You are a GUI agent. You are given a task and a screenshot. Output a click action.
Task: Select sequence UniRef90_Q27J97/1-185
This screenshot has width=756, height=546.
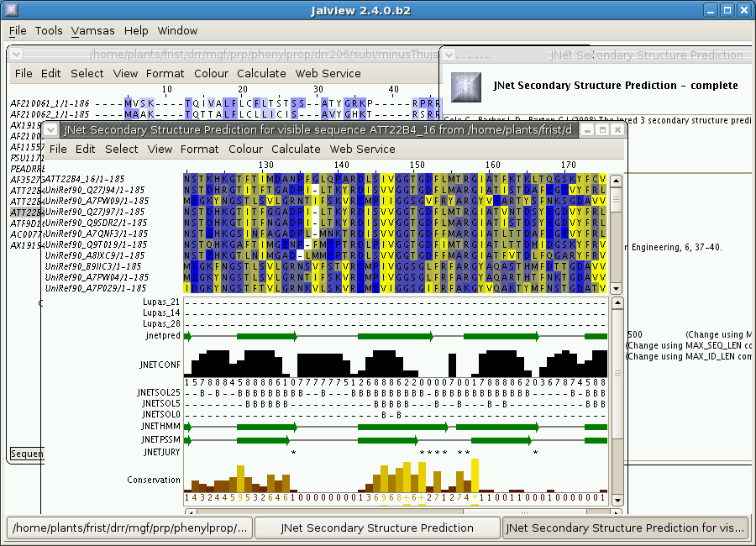point(94,212)
